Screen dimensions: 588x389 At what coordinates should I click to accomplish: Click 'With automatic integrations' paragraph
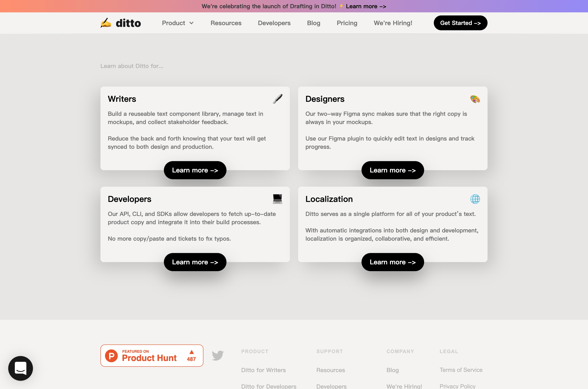pos(392,234)
